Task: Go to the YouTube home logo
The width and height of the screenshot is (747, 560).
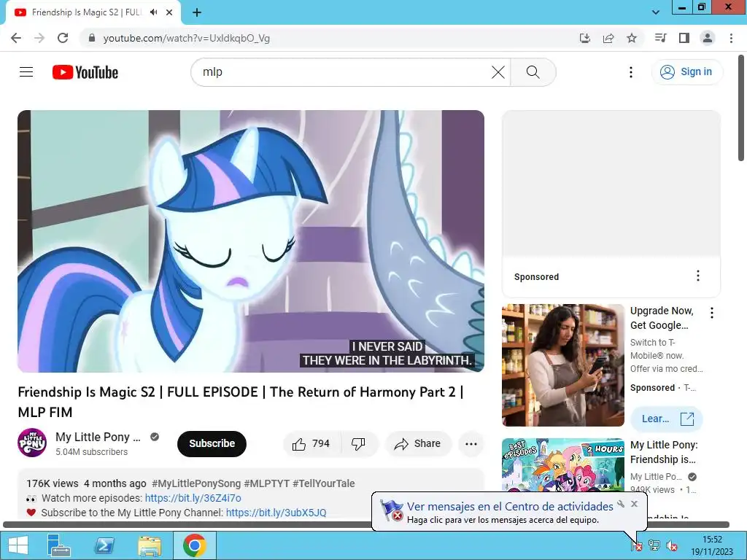Action: tap(85, 72)
